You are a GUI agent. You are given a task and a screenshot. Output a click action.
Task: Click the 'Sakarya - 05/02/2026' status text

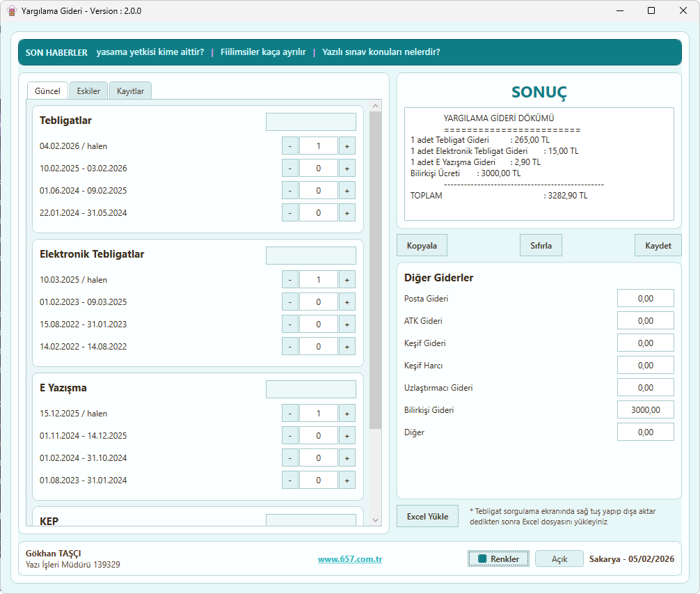631,558
